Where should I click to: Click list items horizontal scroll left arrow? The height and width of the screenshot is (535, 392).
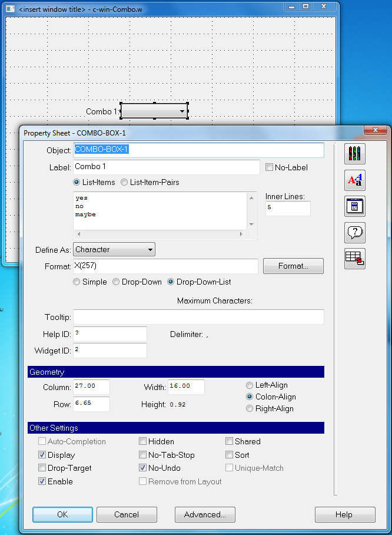(79, 234)
